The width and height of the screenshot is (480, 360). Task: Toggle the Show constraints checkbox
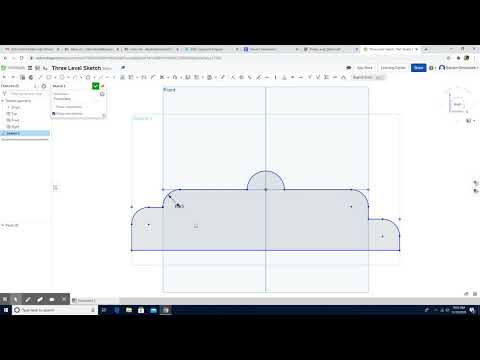pos(53,107)
